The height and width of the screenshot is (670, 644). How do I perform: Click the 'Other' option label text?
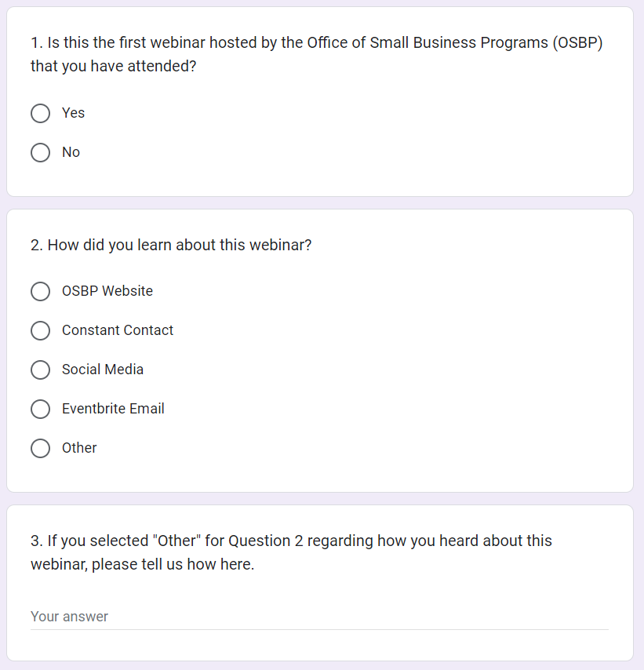click(79, 448)
